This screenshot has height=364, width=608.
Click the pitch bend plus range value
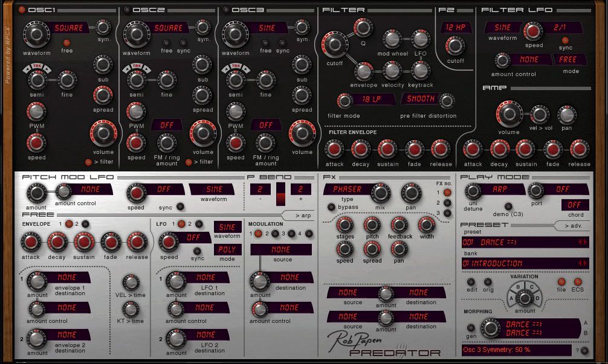pos(300,190)
